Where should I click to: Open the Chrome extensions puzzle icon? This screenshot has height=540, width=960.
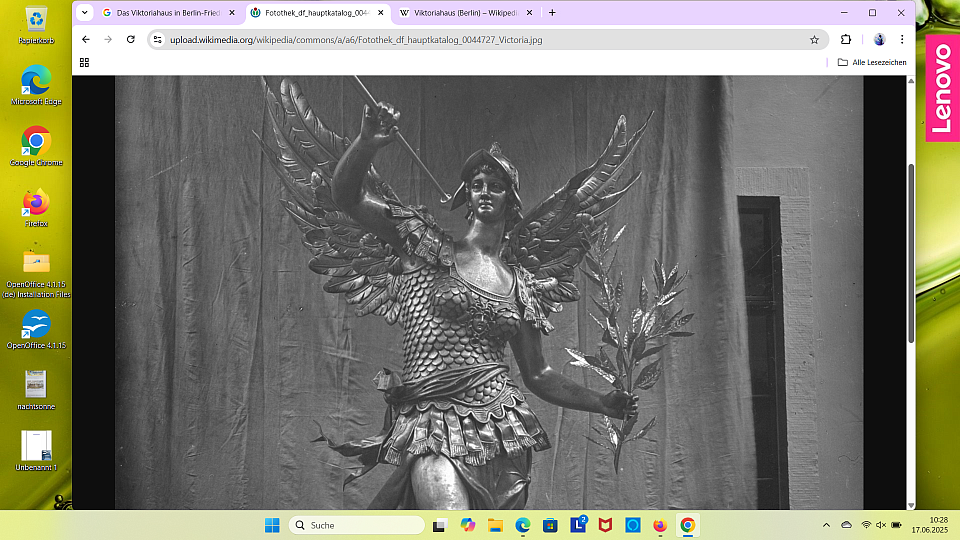tap(846, 39)
